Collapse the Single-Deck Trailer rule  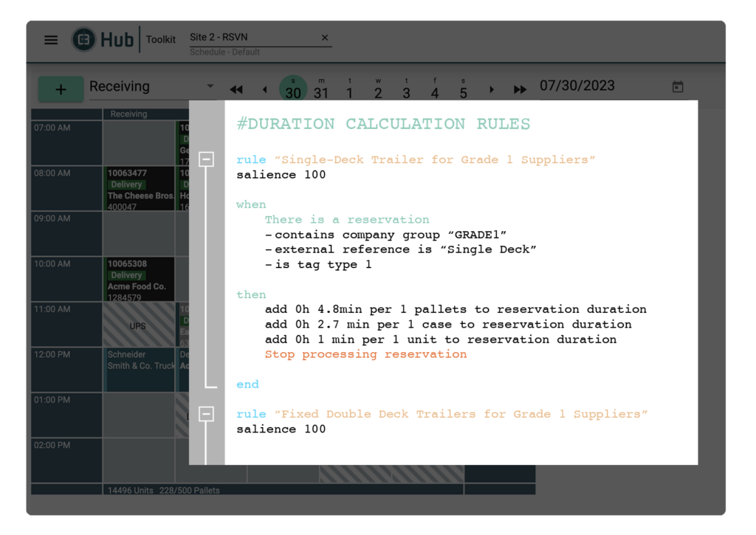coord(207,159)
